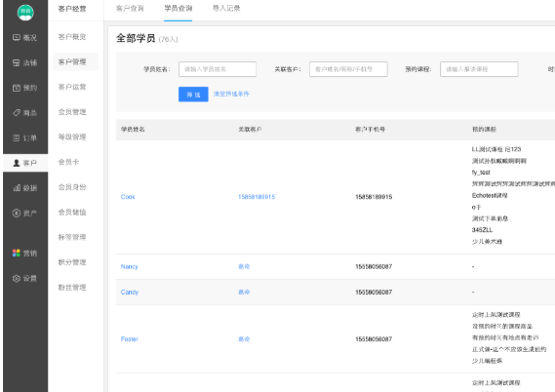Open 客户概览 in the submenu
The width and height of the screenshot is (555, 392).
pyautogui.click(x=72, y=37)
